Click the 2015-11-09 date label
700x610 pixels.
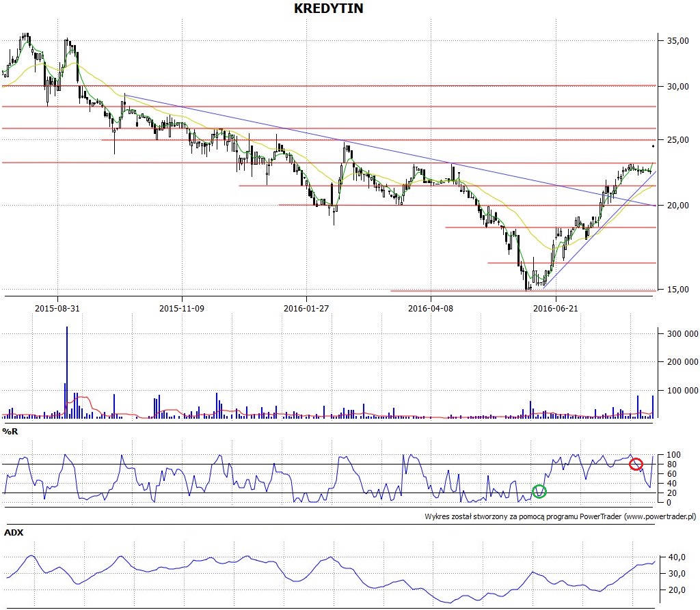point(182,308)
